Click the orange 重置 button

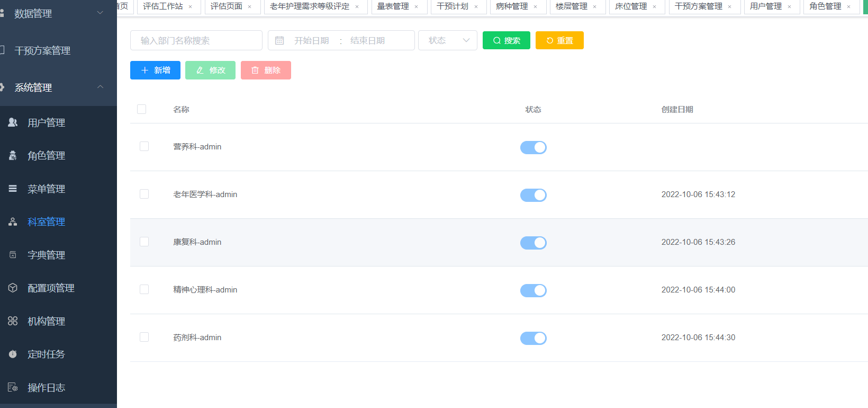[559, 40]
